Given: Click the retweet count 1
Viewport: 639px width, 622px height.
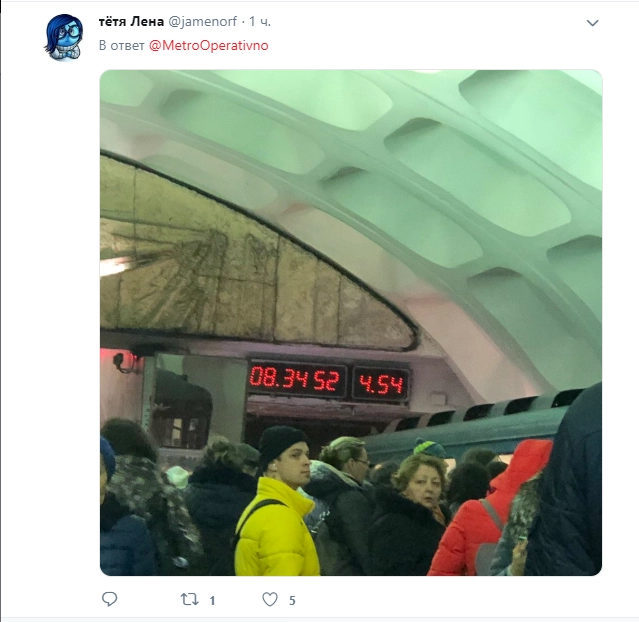Looking at the screenshot, I should [x=212, y=600].
